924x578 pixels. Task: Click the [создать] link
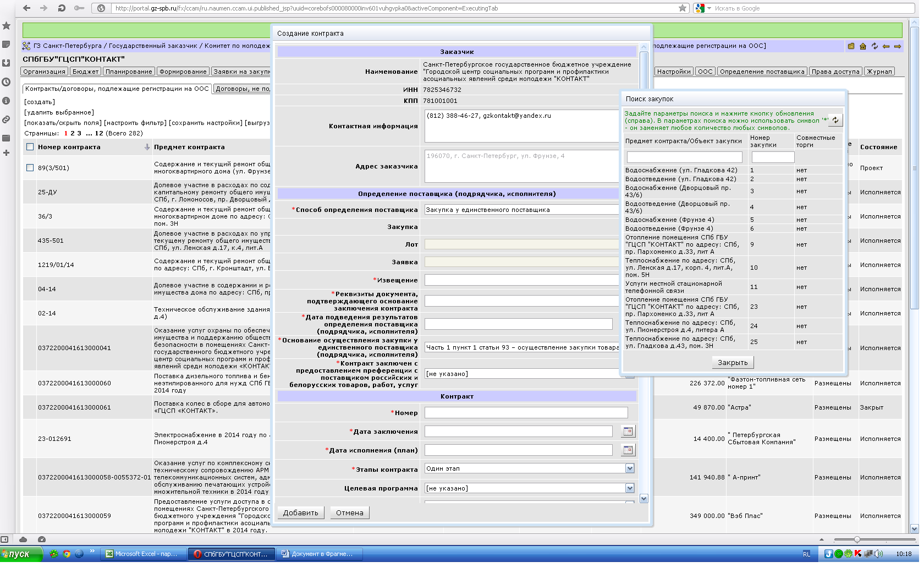[40, 102]
